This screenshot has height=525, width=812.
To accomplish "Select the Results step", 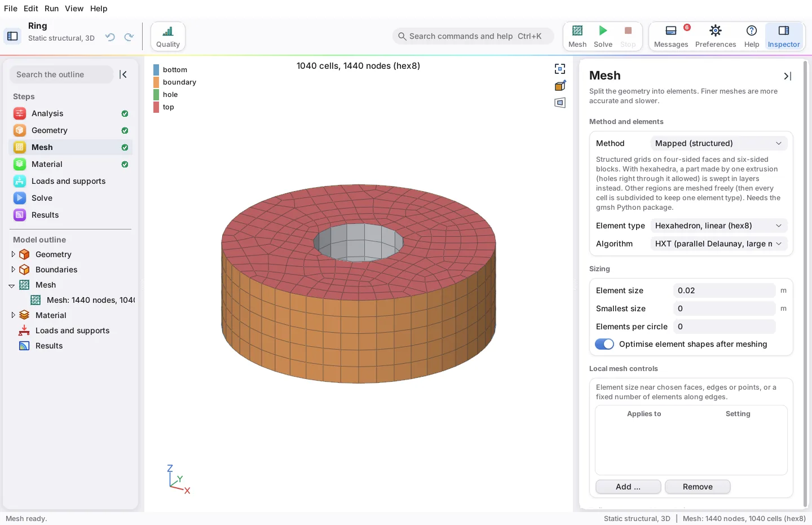I will pyautogui.click(x=71, y=215).
